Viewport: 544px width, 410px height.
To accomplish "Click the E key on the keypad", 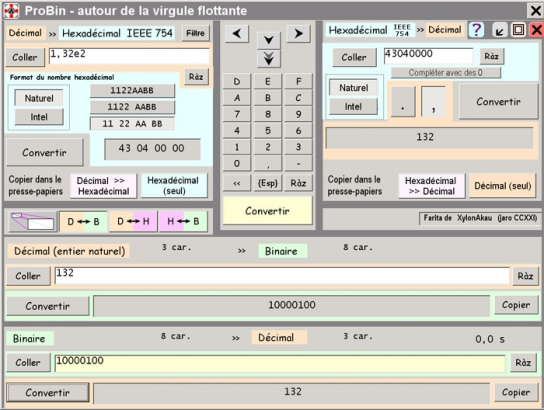I will pyautogui.click(x=268, y=82).
